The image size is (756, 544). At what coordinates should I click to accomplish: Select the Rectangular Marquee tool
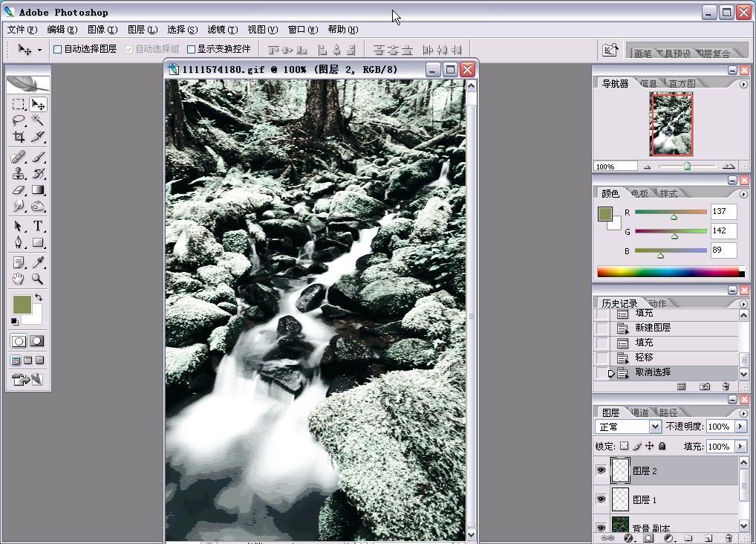[19, 104]
